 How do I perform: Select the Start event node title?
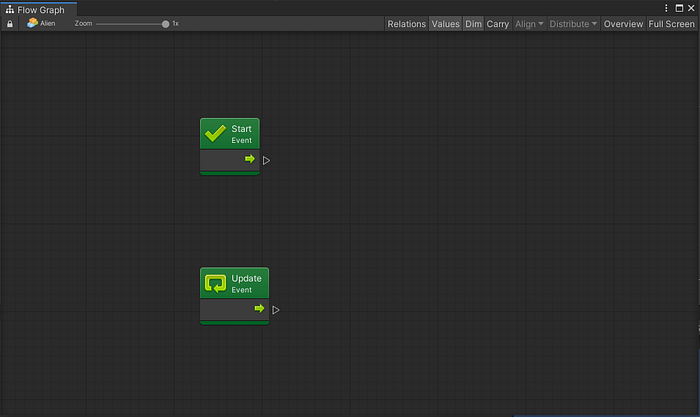click(241, 129)
